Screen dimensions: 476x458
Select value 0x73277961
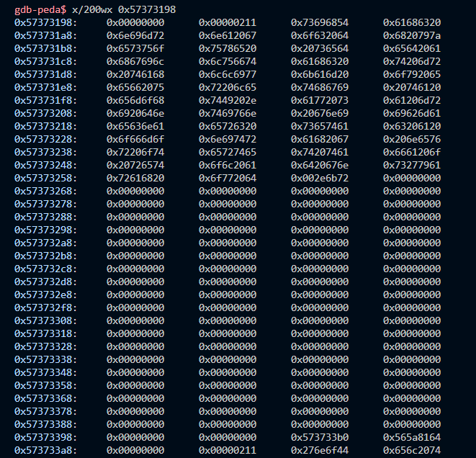(x=412, y=165)
